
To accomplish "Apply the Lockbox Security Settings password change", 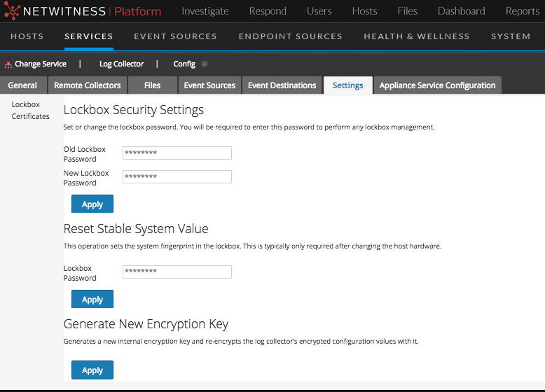I will 92,204.
